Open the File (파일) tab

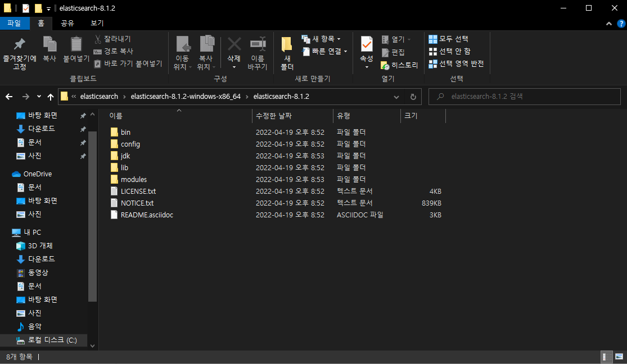coord(15,23)
